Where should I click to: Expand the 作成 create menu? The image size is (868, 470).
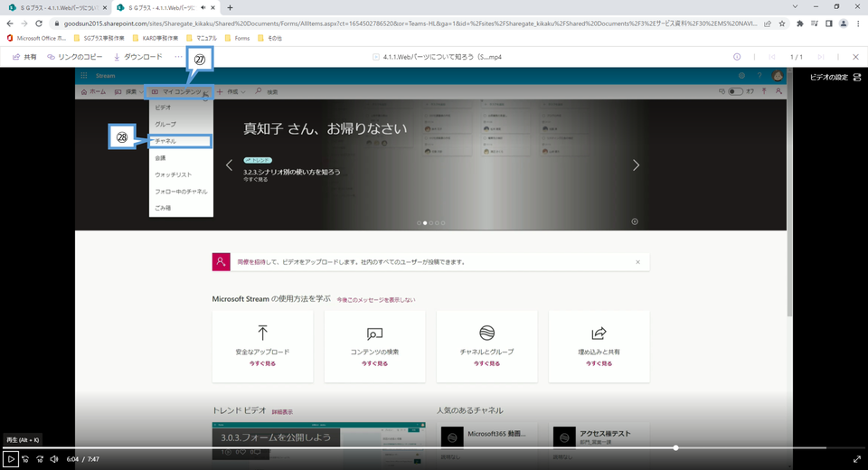pos(231,92)
